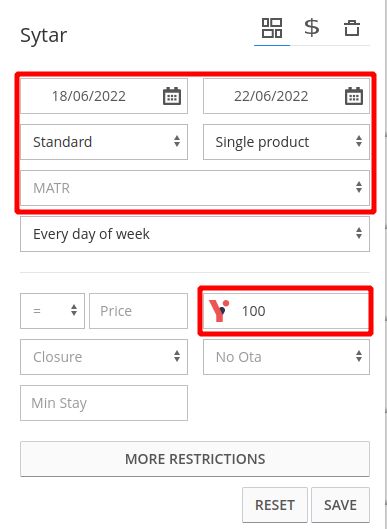Click the red Y logo in availability field

(219, 311)
